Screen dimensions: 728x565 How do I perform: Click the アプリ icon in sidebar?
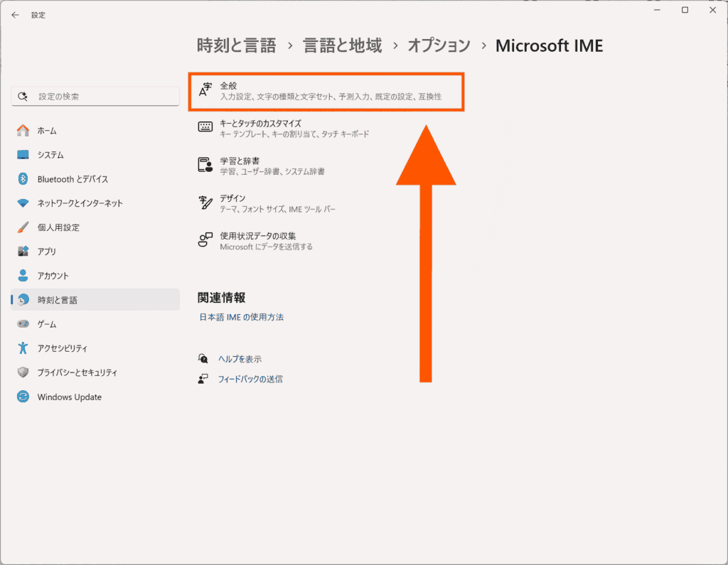tap(23, 251)
